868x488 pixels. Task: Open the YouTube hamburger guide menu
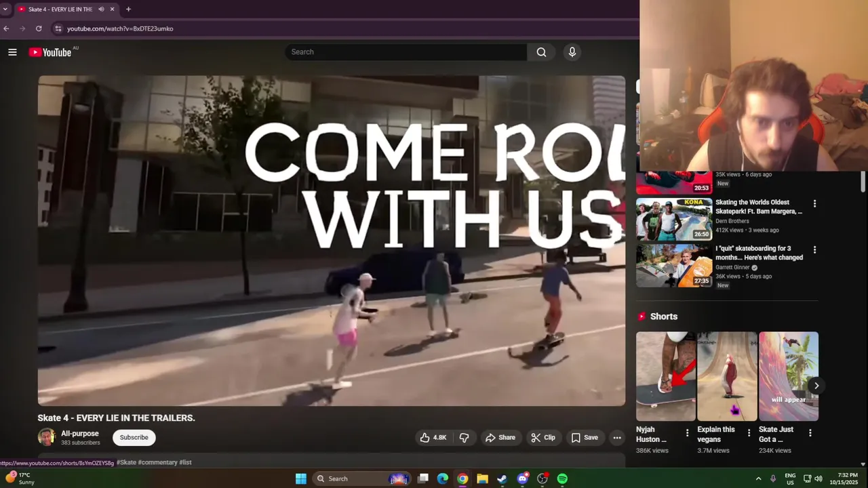pyautogui.click(x=12, y=52)
